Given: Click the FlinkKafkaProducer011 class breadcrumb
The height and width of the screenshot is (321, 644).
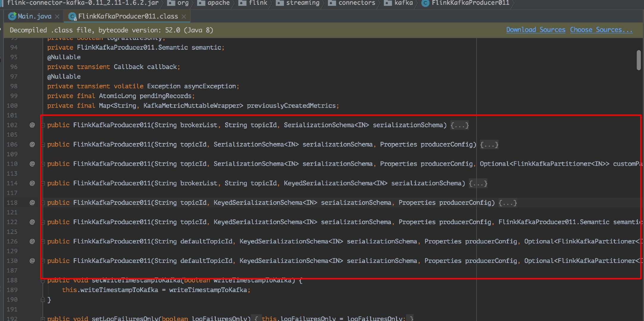Looking at the screenshot, I should point(466,3).
